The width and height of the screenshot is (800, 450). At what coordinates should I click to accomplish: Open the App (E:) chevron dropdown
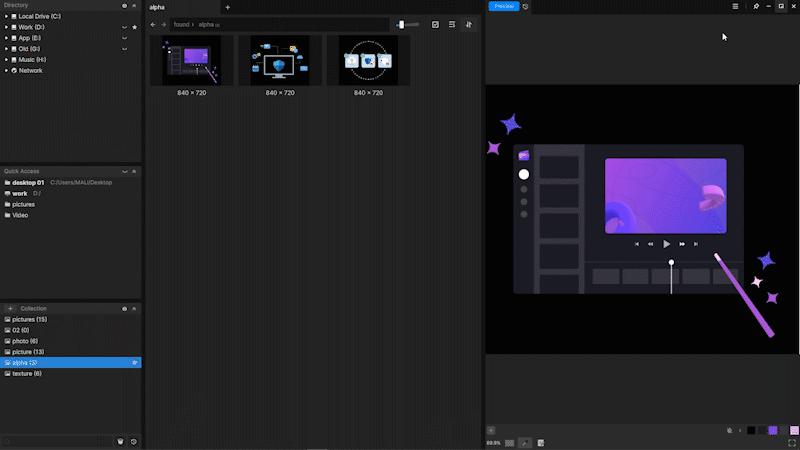(124, 38)
